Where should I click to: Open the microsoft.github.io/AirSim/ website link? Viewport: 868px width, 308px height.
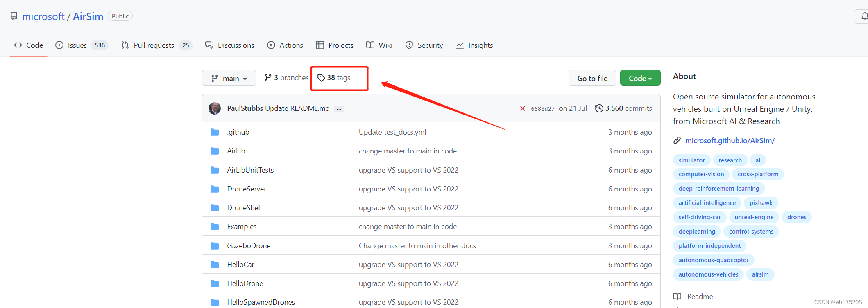730,141
